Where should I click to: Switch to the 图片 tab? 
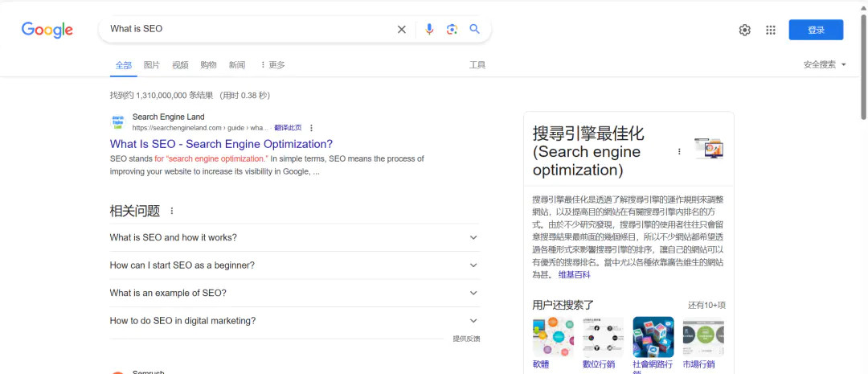pyautogui.click(x=152, y=65)
